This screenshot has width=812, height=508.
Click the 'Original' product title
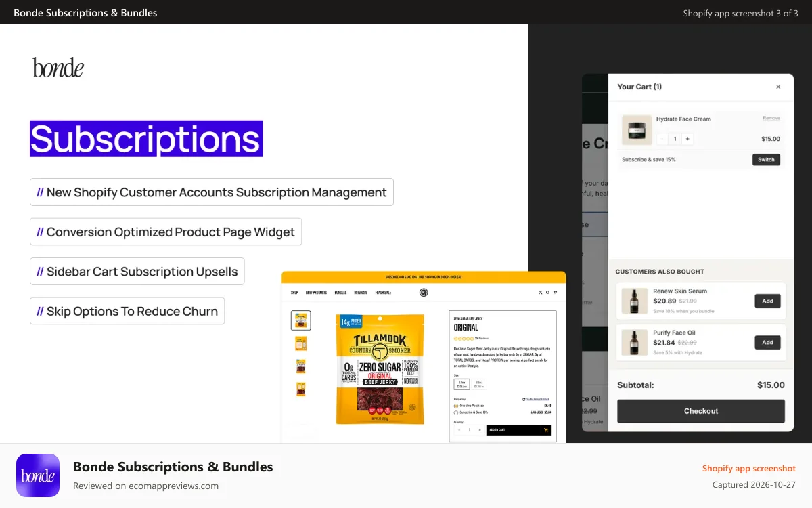click(x=466, y=328)
